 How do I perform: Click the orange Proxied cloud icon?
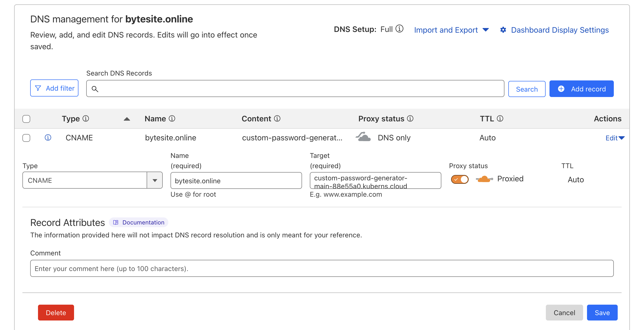pos(484,179)
